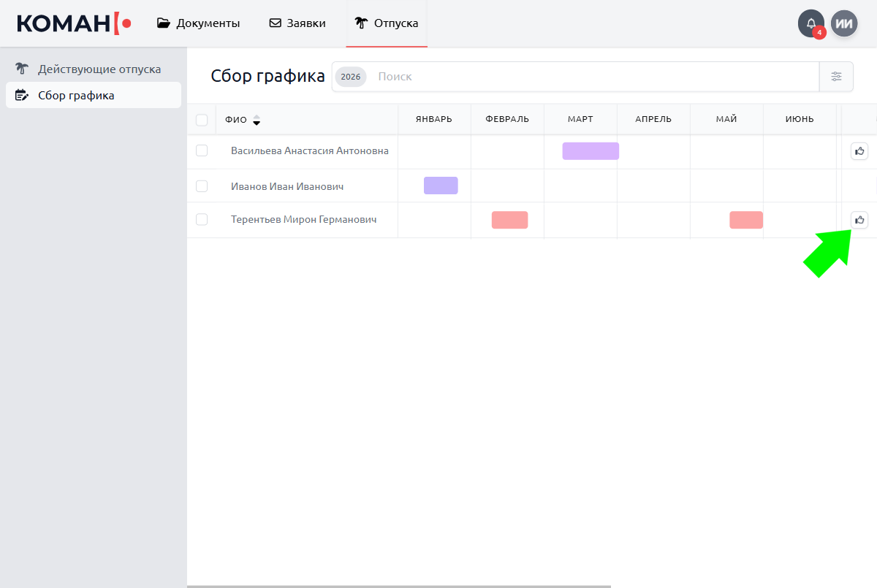
Task: Approve Васильева Анастасия's schedule with thumbs-up
Action: click(859, 151)
